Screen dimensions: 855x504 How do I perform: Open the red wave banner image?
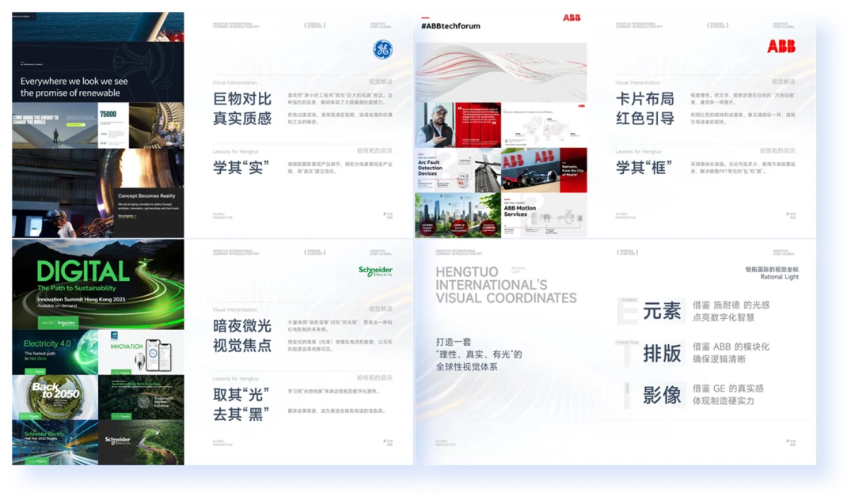click(500, 73)
